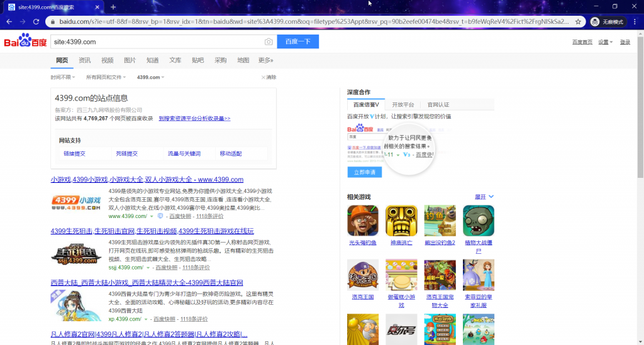Open 光头强钓鱼 game icon
The image size is (644, 345).
[363, 221]
